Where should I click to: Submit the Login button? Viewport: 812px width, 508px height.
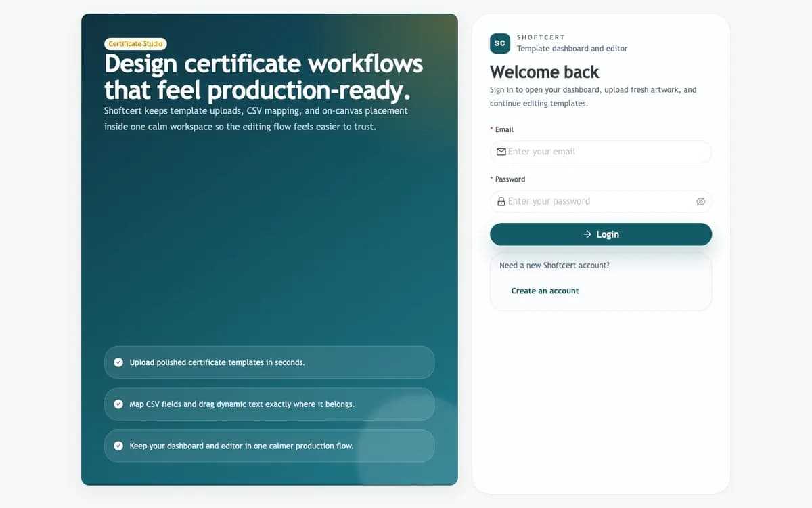[x=601, y=234]
